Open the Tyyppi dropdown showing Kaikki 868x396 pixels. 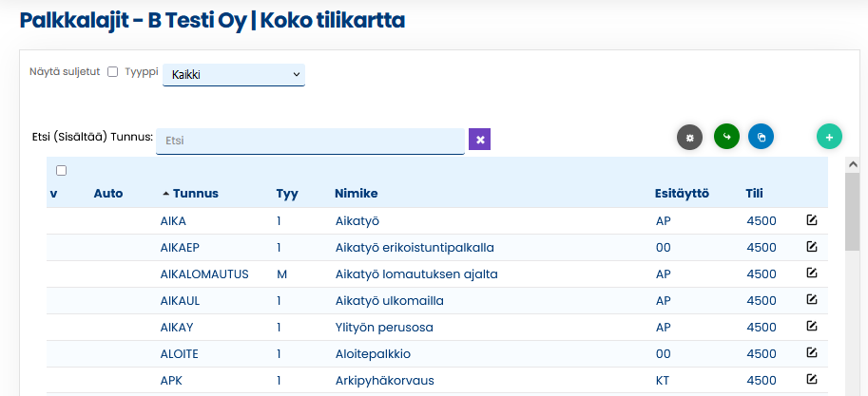tap(234, 75)
